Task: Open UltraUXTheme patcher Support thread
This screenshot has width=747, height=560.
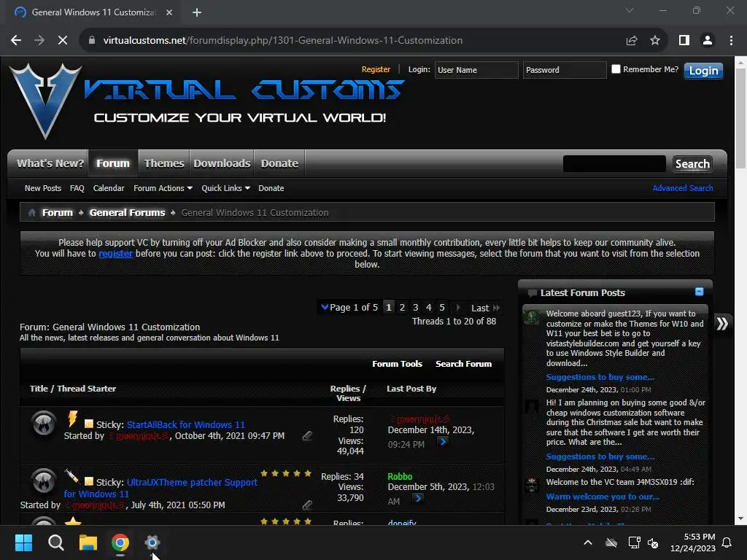Action: pyautogui.click(x=192, y=483)
